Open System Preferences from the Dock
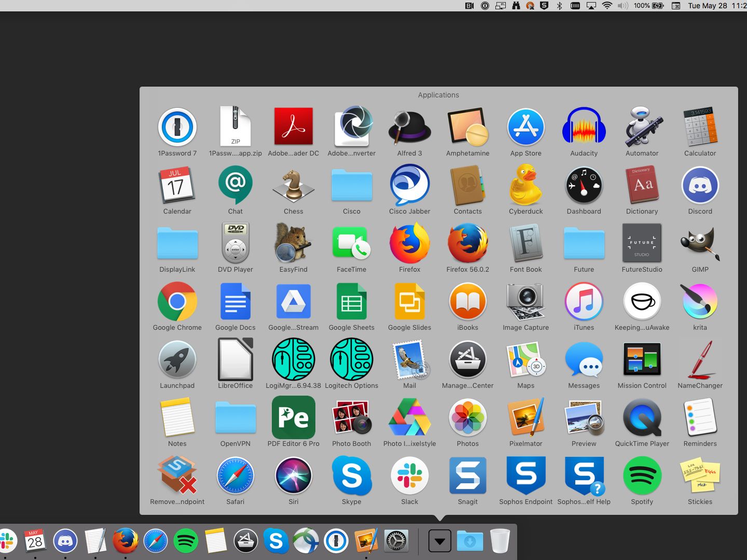 396,541
